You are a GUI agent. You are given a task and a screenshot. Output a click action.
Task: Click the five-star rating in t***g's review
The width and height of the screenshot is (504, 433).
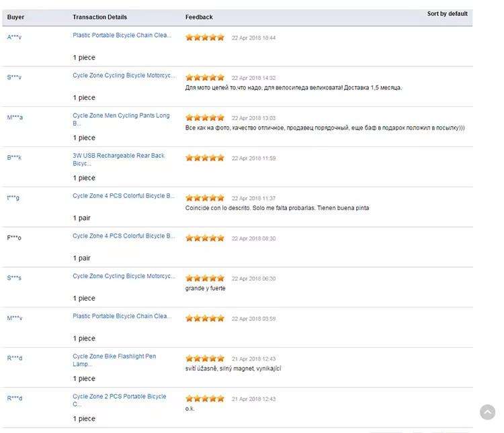click(x=205, y=198)
